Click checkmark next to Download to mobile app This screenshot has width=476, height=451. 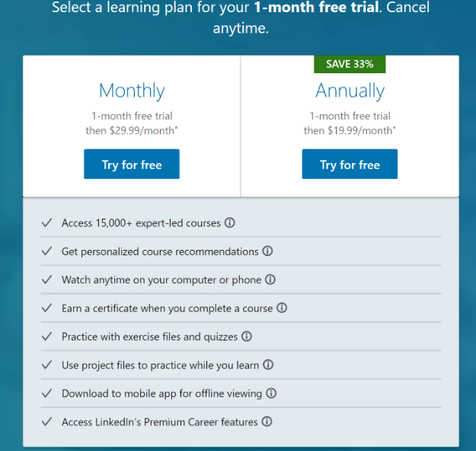point(46,393)
